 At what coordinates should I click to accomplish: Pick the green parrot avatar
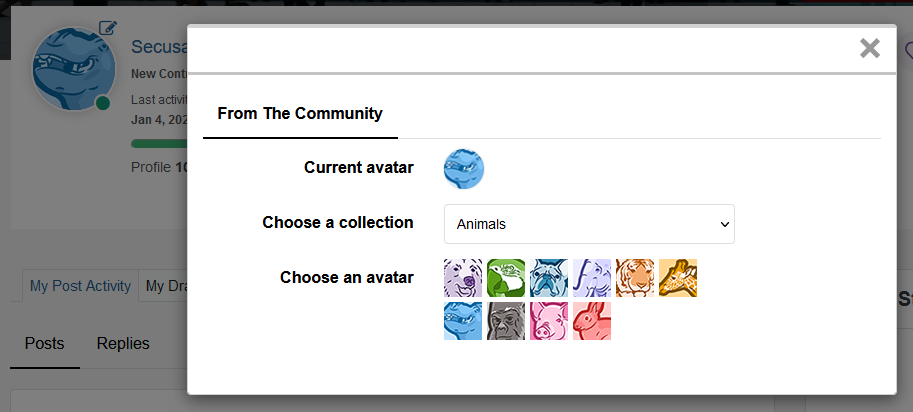[x=506, y=278]
